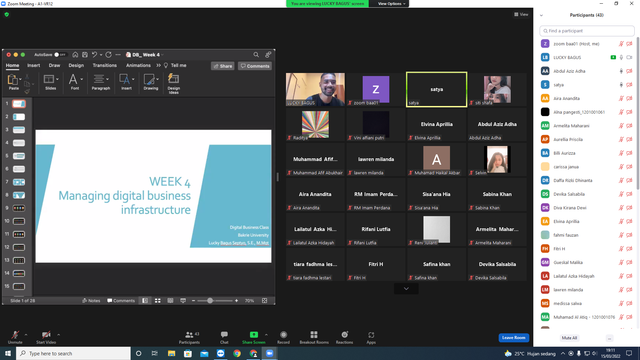Unmute the microphone in Zoom toolbar
This screenshot has width=640, height=360.
(15, 335)
